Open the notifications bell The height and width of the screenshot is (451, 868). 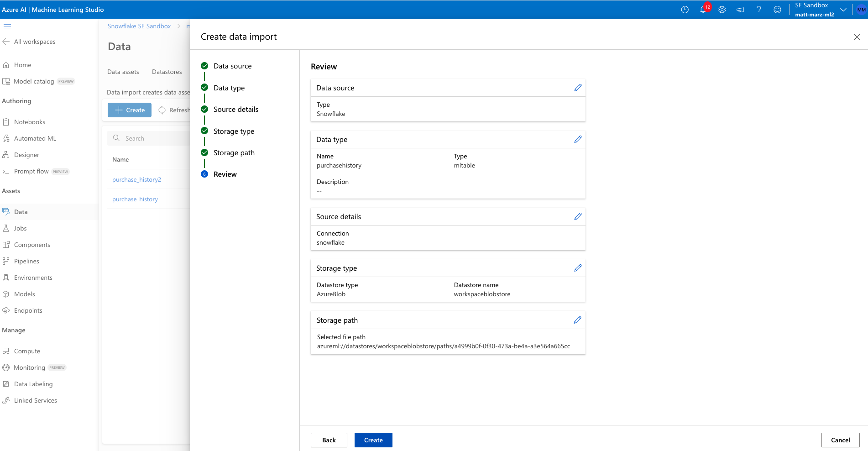click(703, 10)
